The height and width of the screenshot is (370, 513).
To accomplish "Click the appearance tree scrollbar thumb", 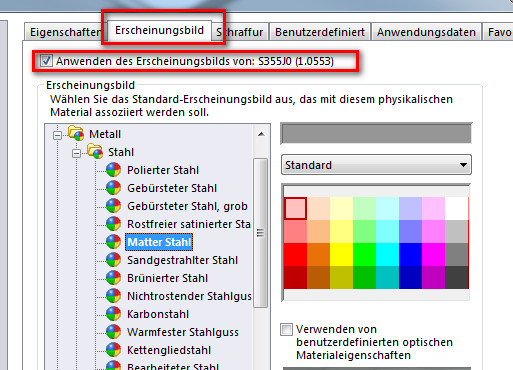I will 261,233.
